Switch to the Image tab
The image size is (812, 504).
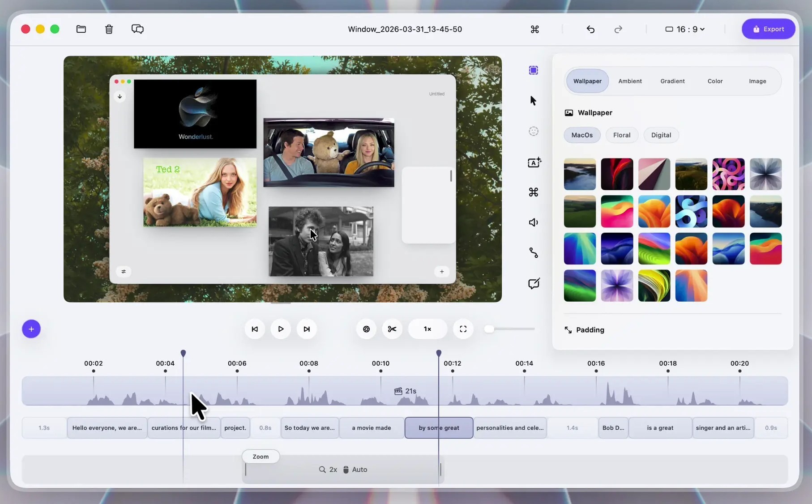[757, 81]
